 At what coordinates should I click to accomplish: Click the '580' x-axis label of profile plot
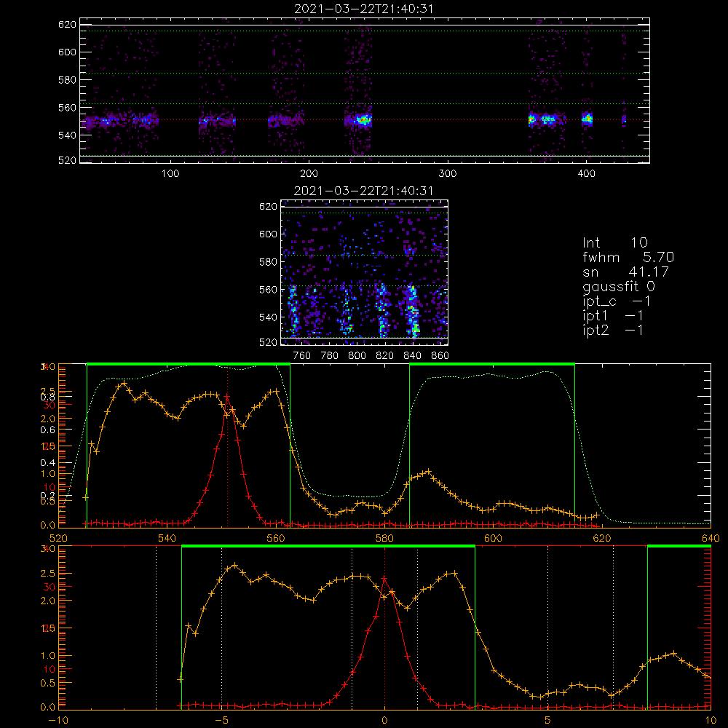[384, 538]
